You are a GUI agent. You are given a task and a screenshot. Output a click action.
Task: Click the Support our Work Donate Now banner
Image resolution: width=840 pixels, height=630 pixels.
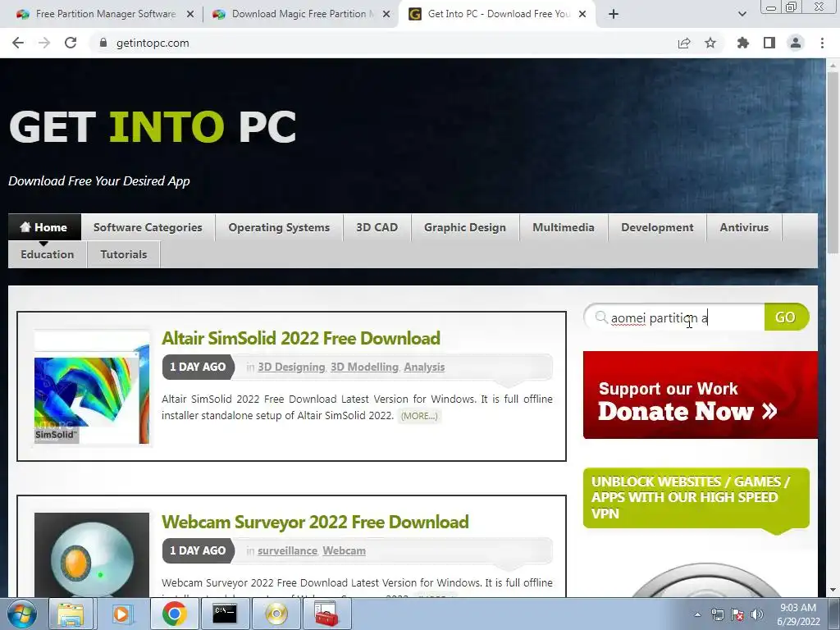tap(701, 395)
